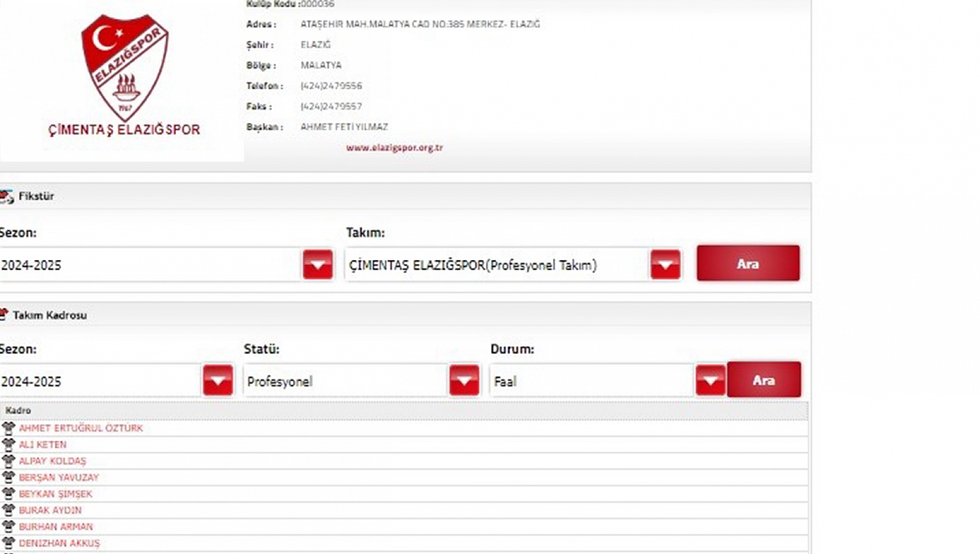Click Kadro Sezon 2024-2025 field
The width and height of the screenshot is (980, 554).
click(100, 381)
